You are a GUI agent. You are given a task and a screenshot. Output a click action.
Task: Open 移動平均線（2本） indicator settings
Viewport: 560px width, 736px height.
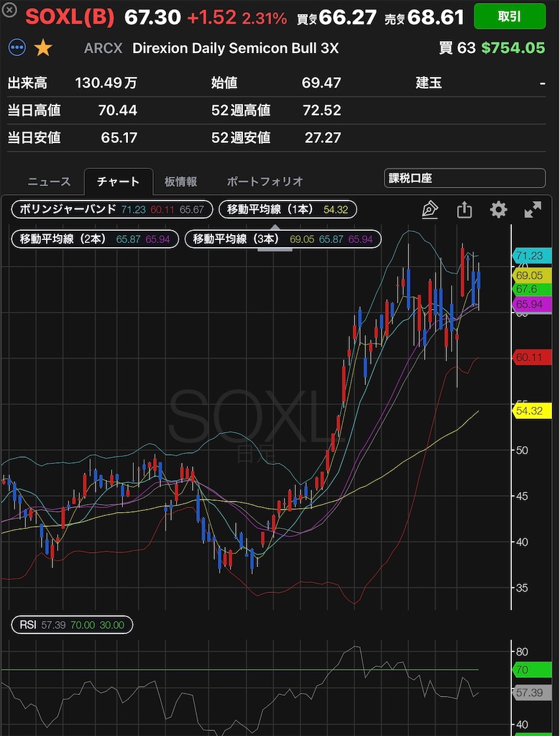coord(96,239)
